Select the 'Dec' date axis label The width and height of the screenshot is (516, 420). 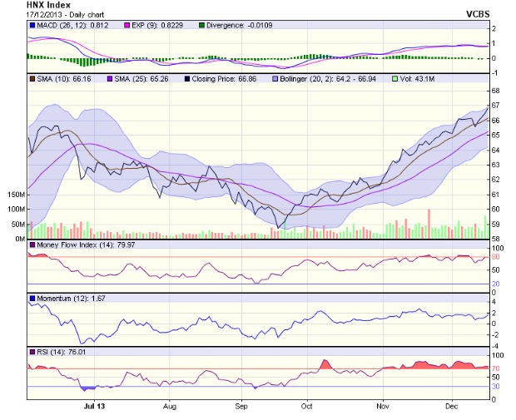pos(451,407)
